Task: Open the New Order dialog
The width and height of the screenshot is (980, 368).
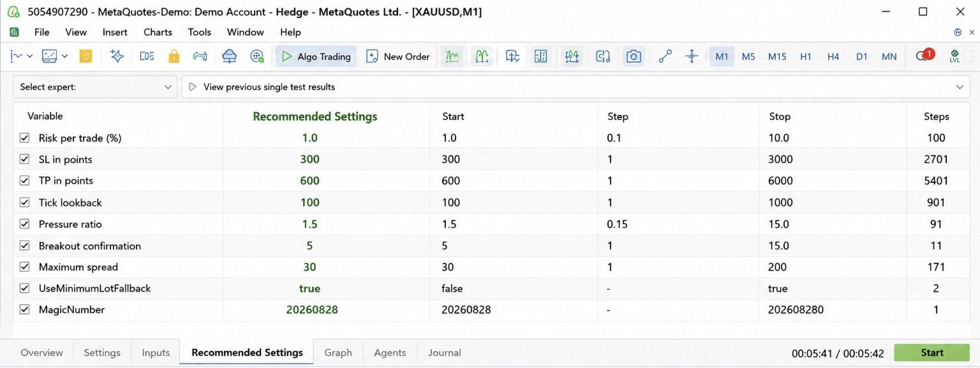Action: 398,56
